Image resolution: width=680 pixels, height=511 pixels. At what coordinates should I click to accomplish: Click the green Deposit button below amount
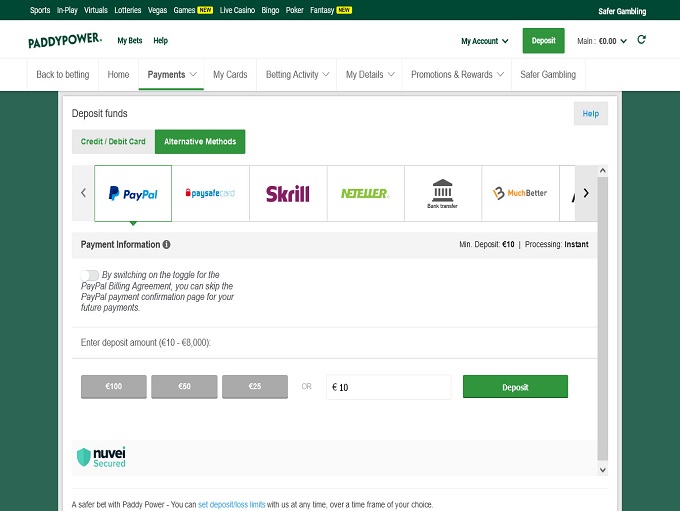[515, 387]
